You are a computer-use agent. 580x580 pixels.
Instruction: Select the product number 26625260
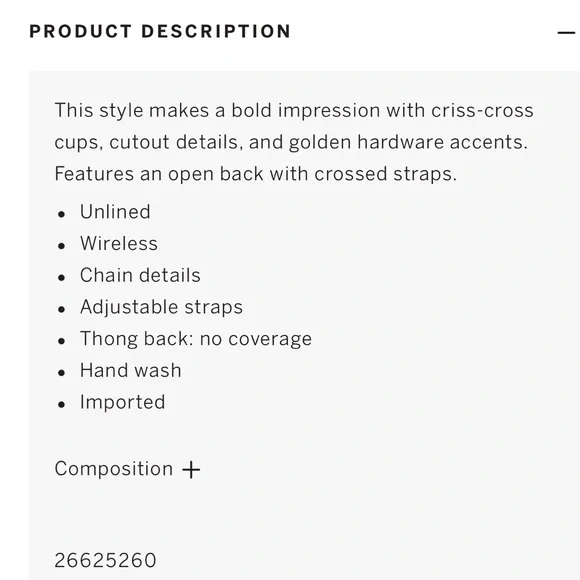point(105,560)
